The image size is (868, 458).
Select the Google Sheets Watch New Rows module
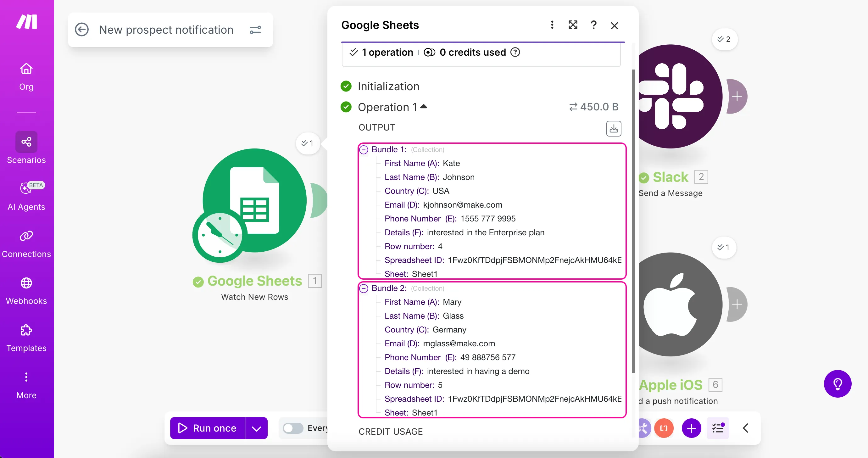255,201
